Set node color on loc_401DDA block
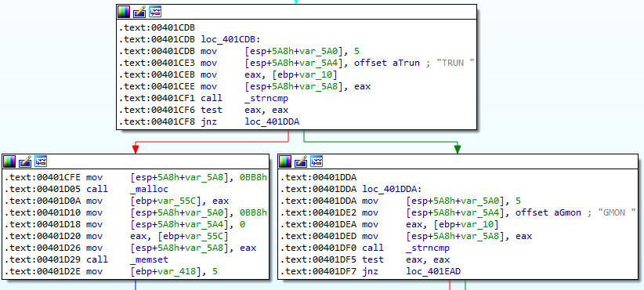Image resolution: width=644 pixels, height=290 pixels. coord(285,161)
